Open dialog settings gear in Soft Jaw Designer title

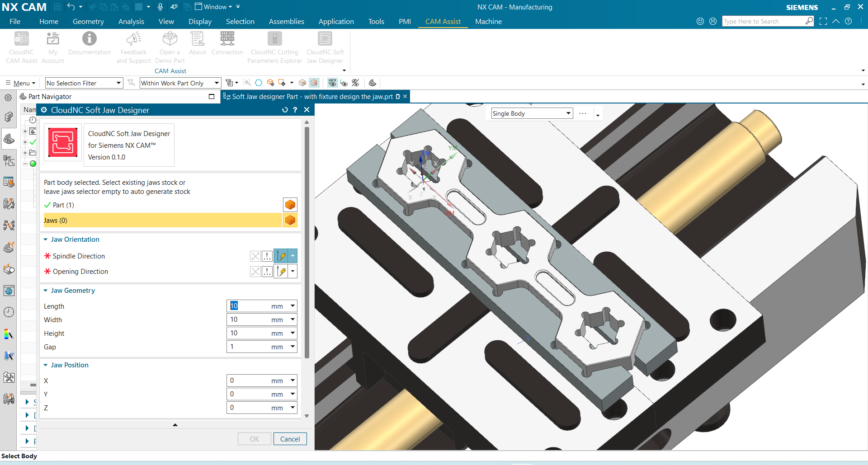[x=44, y=110]
